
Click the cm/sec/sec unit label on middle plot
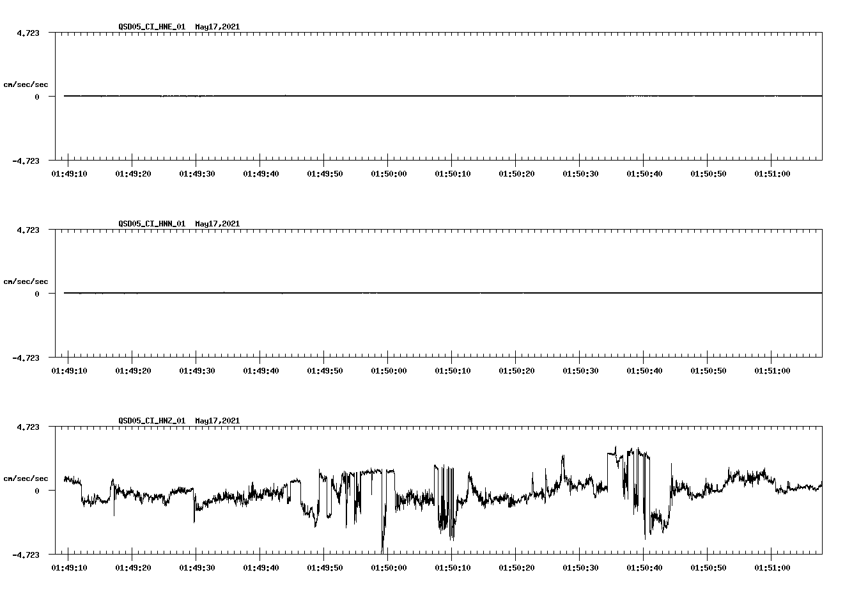[x=26, y=281]
